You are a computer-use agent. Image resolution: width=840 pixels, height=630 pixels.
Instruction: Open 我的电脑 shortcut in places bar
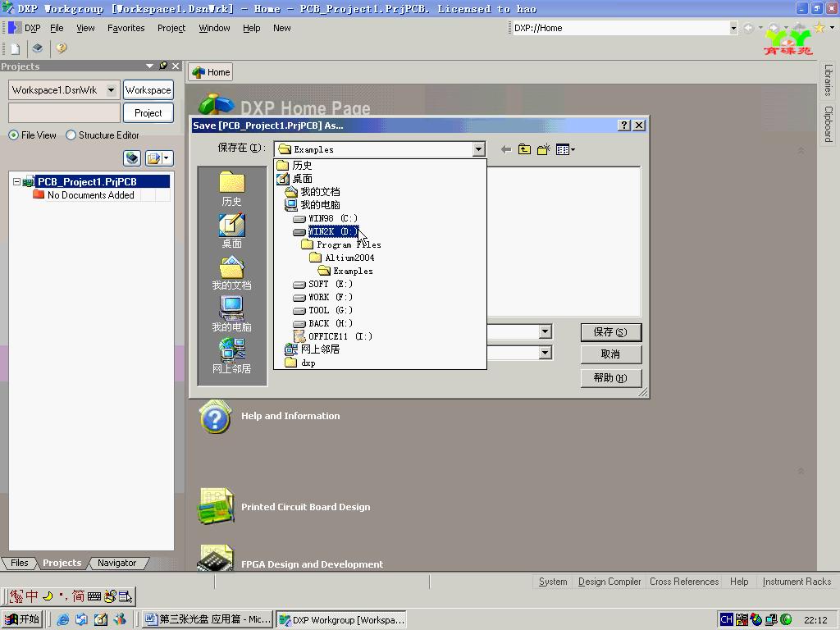coord(231,314)
